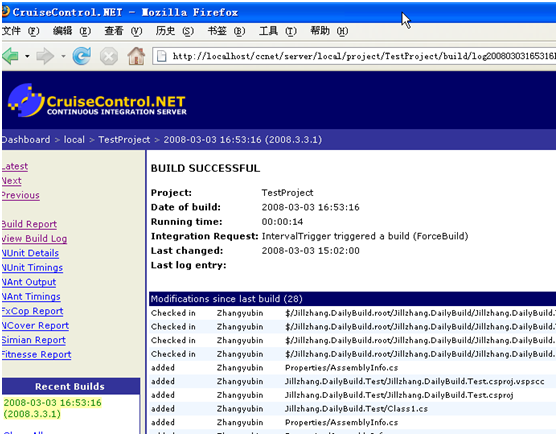Open the 书签 (B) bookmarks menu

(226, 31)
